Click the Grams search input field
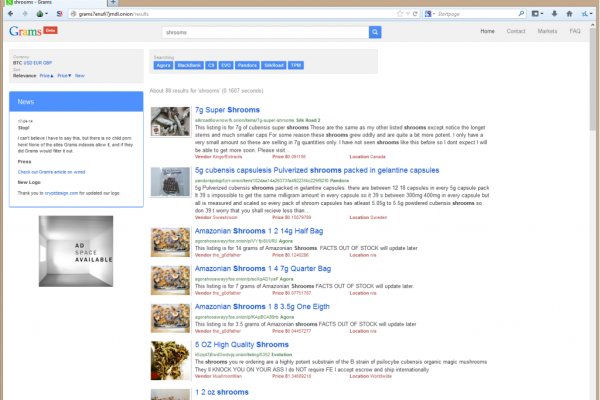Viewport: 600px width, 400px height. pyautogui.click(x=260, y=32)
